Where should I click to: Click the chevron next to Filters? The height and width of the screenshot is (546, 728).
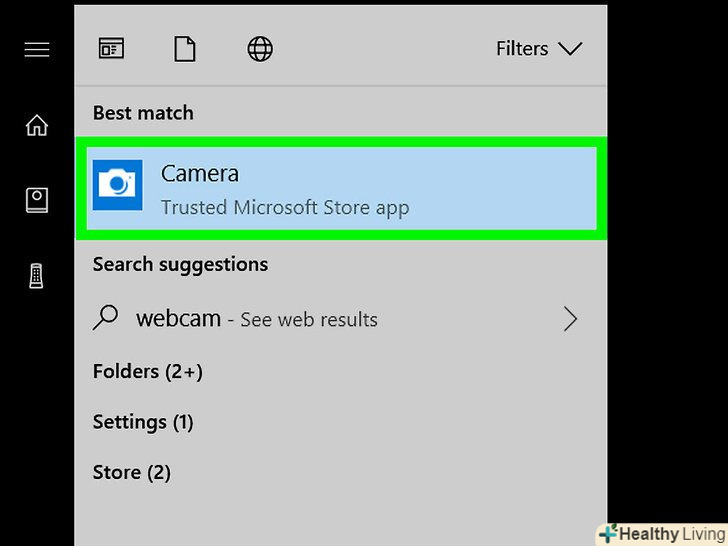[x=570, y=48]
